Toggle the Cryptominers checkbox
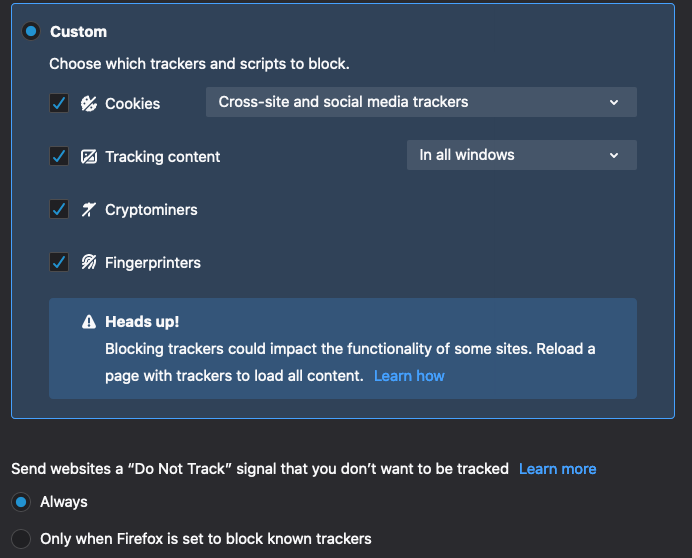The width and height of the screenshot is (692, 558). (x=59, y=210)
